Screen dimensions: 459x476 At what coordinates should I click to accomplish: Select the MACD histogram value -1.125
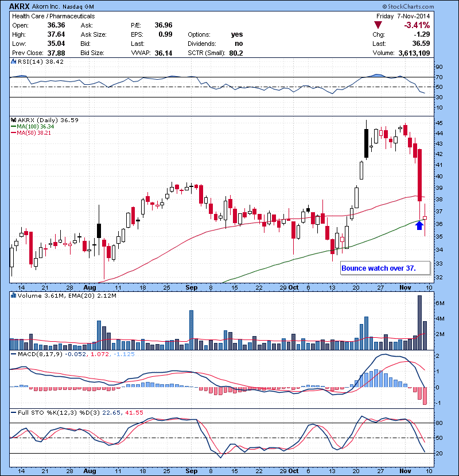124,354
